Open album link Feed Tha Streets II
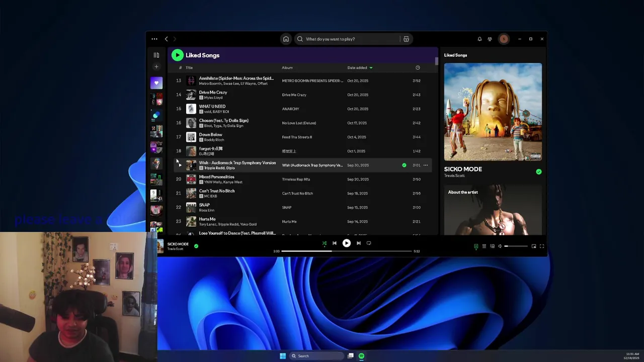Image resolution: width=644 pixels, height=362 pixels. tap(297, 137)
